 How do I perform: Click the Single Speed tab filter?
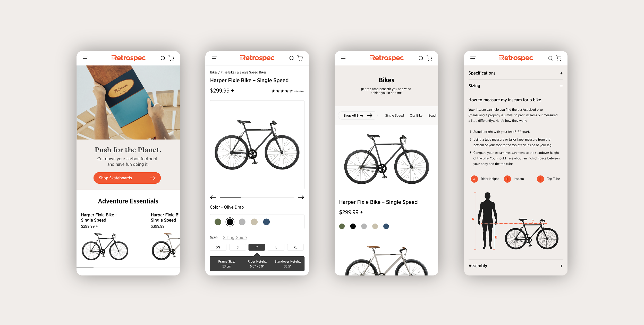click(394, 115)
